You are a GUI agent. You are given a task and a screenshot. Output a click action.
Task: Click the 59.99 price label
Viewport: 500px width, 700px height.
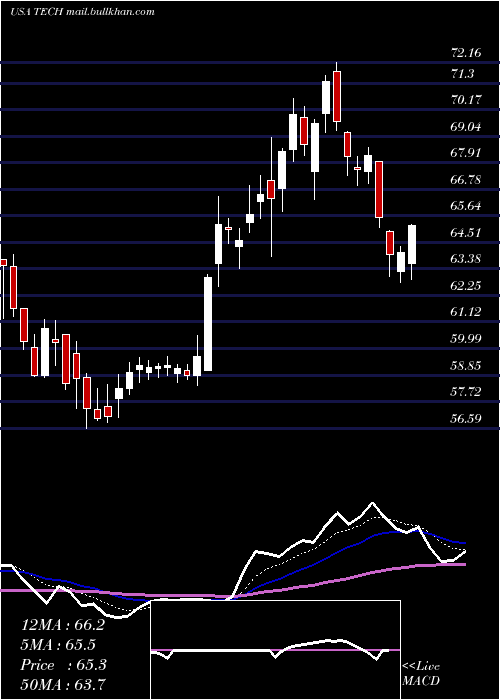[x=466, y=339]
